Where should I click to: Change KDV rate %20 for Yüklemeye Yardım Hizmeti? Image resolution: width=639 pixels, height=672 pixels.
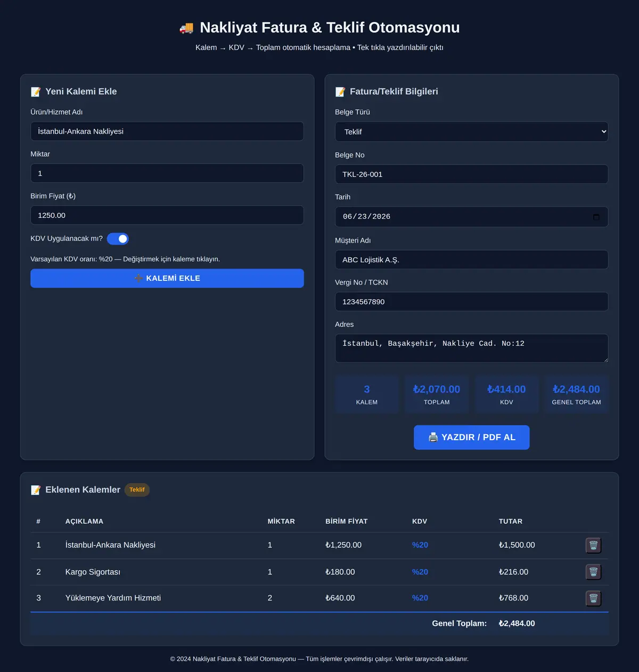click(420, 598)
